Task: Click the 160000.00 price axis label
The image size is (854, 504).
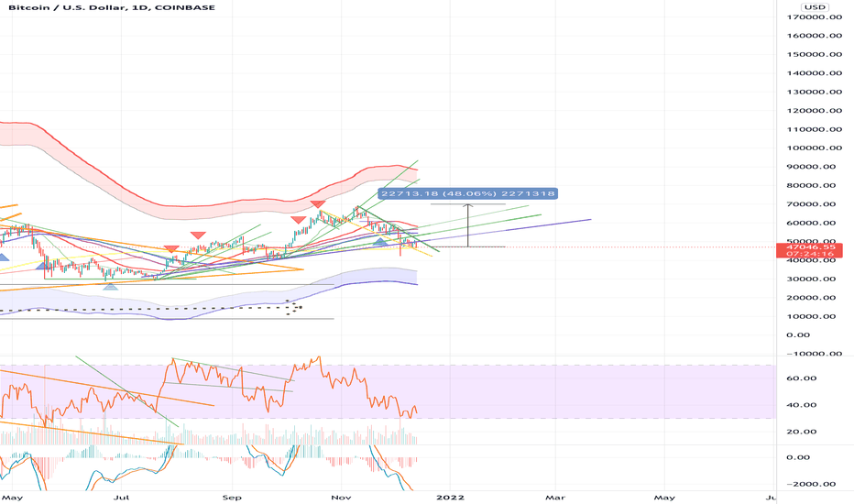Action: [815, 36]
